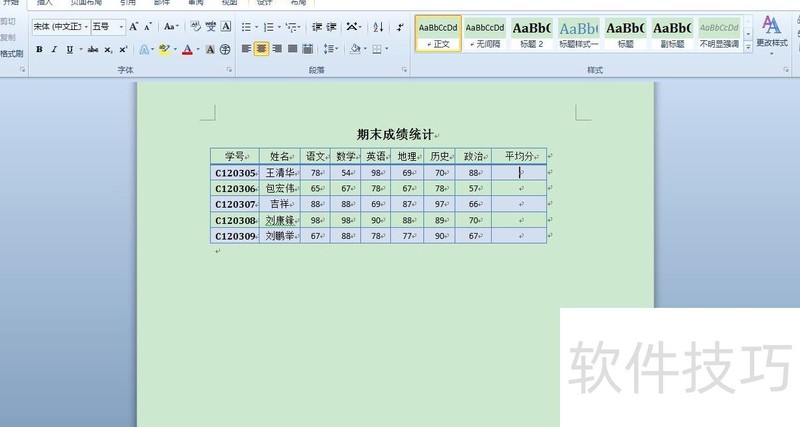Apply the 不明显强调 style
The height and width of the screenshot is (427, 800).
719,33
